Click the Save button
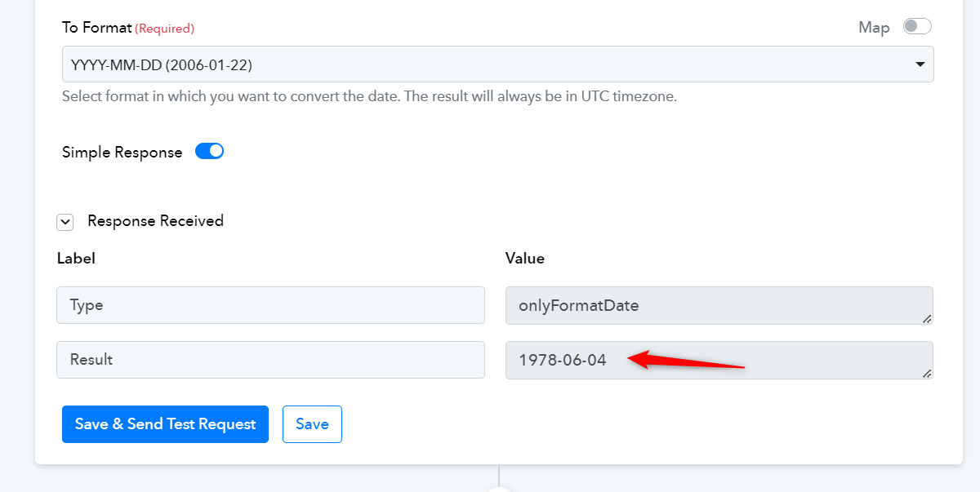Screen dimensions: 980x492 coord(312,424)
